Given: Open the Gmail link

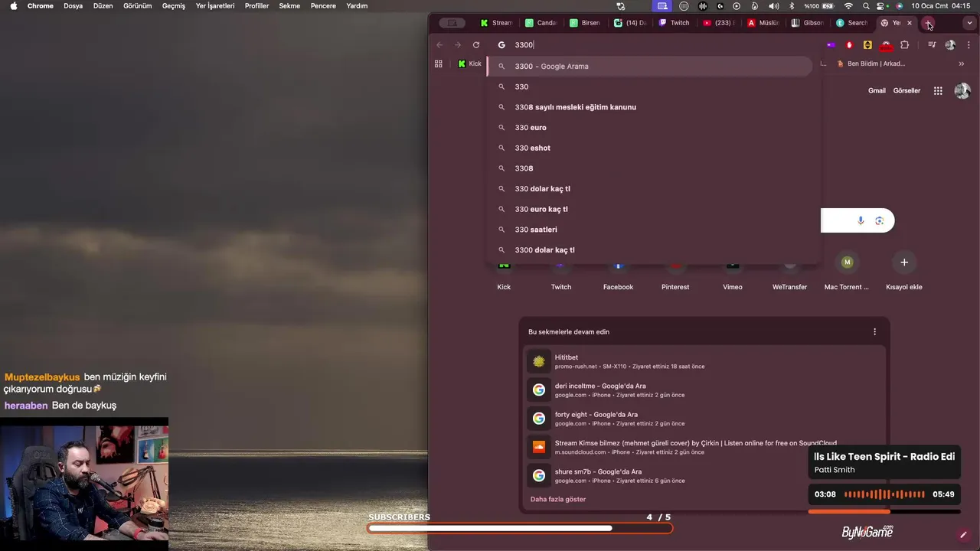Looking at the screenshot, I should click(877, 90).
